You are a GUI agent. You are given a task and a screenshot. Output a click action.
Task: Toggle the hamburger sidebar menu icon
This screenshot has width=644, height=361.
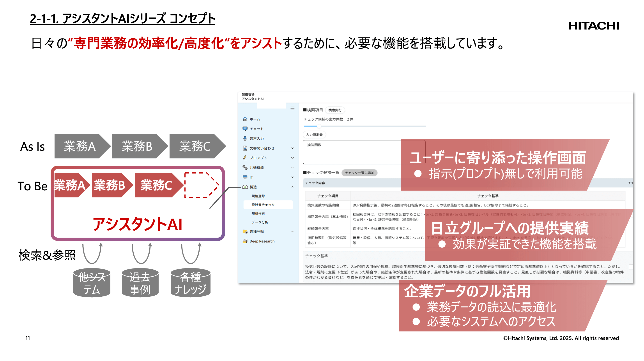click(x=292, y=108)
